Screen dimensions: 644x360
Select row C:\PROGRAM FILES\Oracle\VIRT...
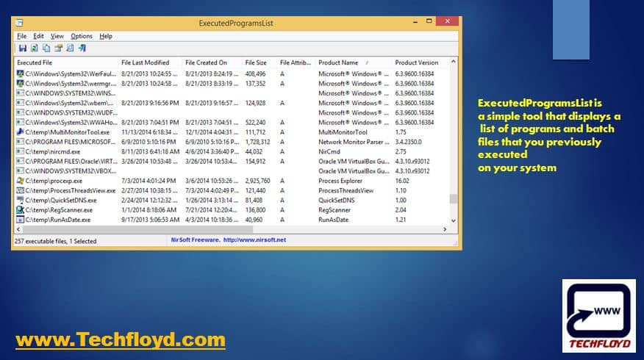(232, 162)
